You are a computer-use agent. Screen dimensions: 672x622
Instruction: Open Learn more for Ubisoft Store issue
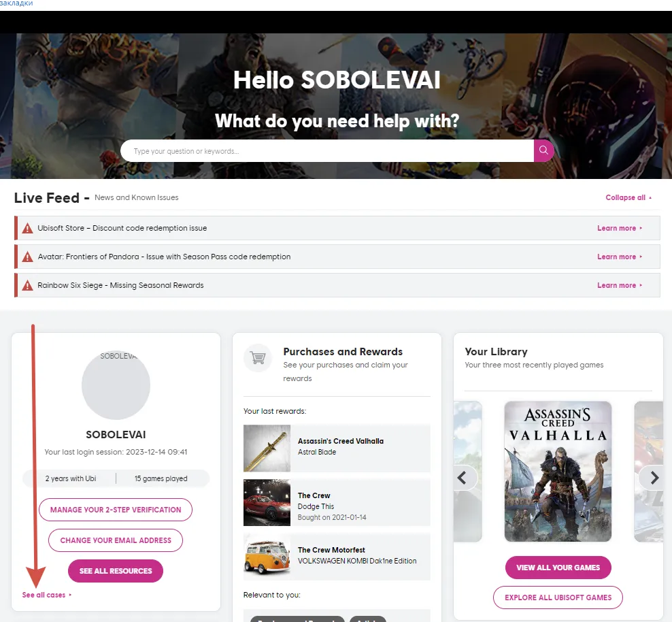point(619,229)
